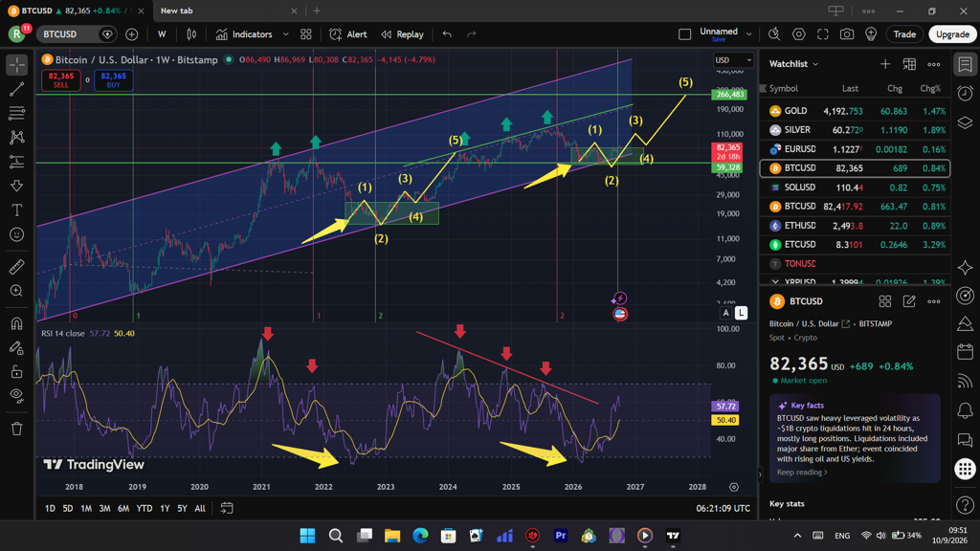This screenshot has width=980, height=551.
Task: Open the Fibonacci retracement tools
Action: point(17,113)
